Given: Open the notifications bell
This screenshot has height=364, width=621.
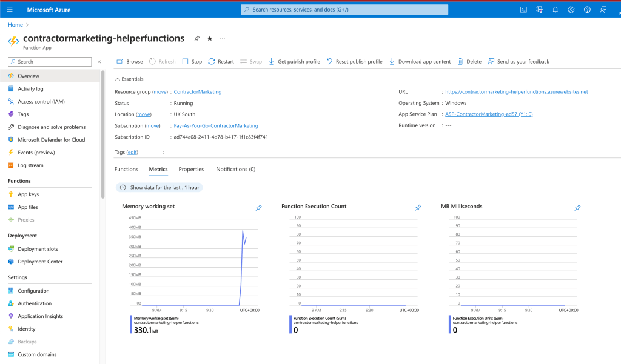Looking at the screenshot, I should pos(556,10).
